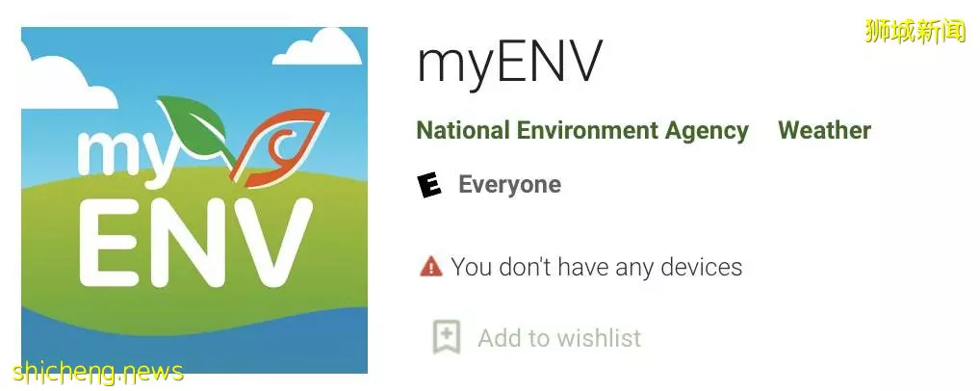
Task: Open the Weather category link
Action: (824, 130)
